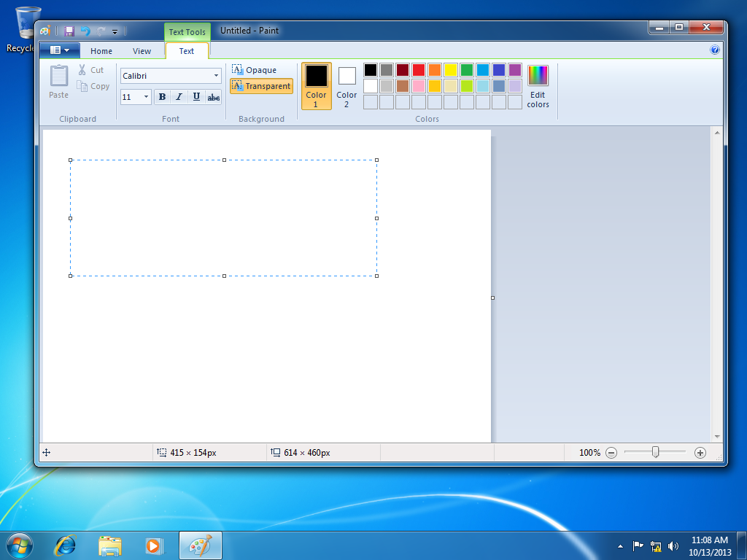Image resolution: width=747 pixels, height=560 pixels.
Task: Select Color 2 swatch button
Action: pyautogui.click(x=347, y=86)
